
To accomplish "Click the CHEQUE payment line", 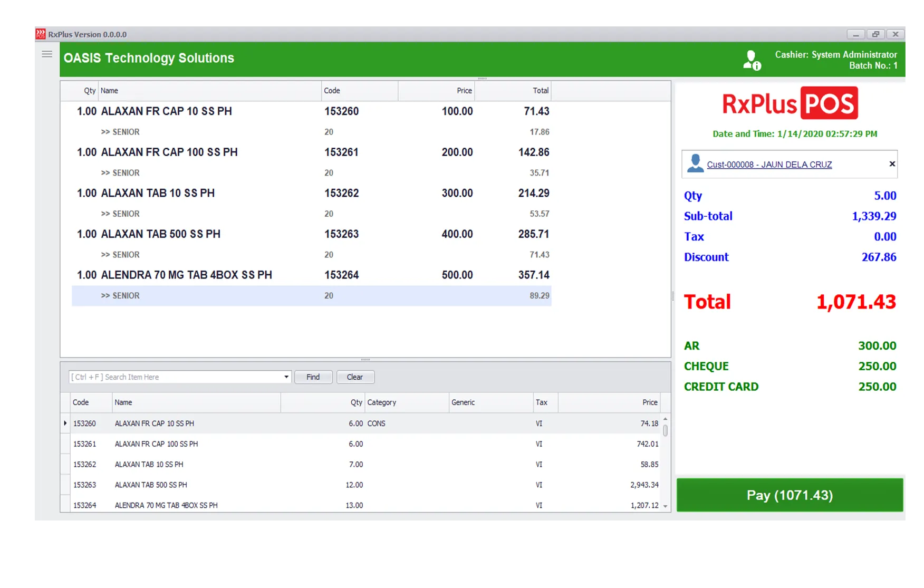I will tap(790, 367).
